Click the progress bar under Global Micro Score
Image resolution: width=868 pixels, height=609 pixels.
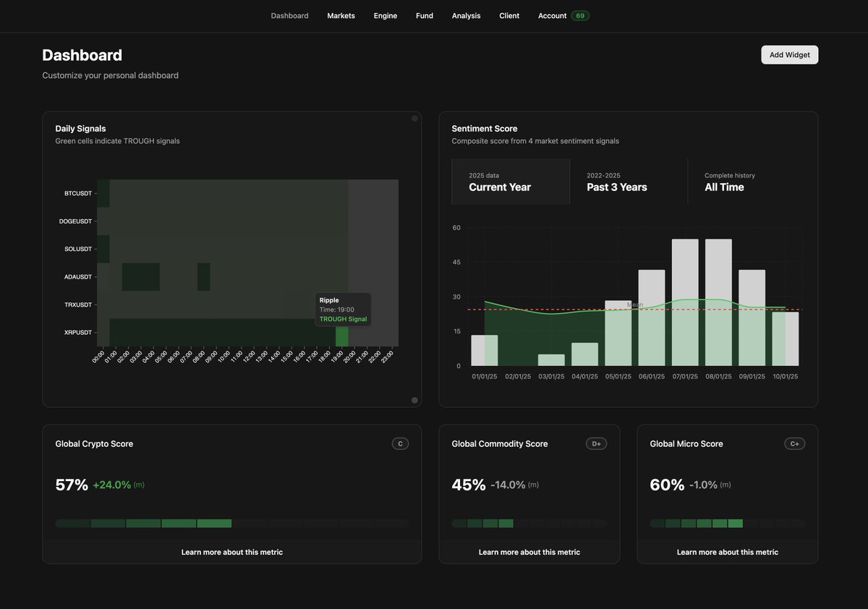(727, 522)
